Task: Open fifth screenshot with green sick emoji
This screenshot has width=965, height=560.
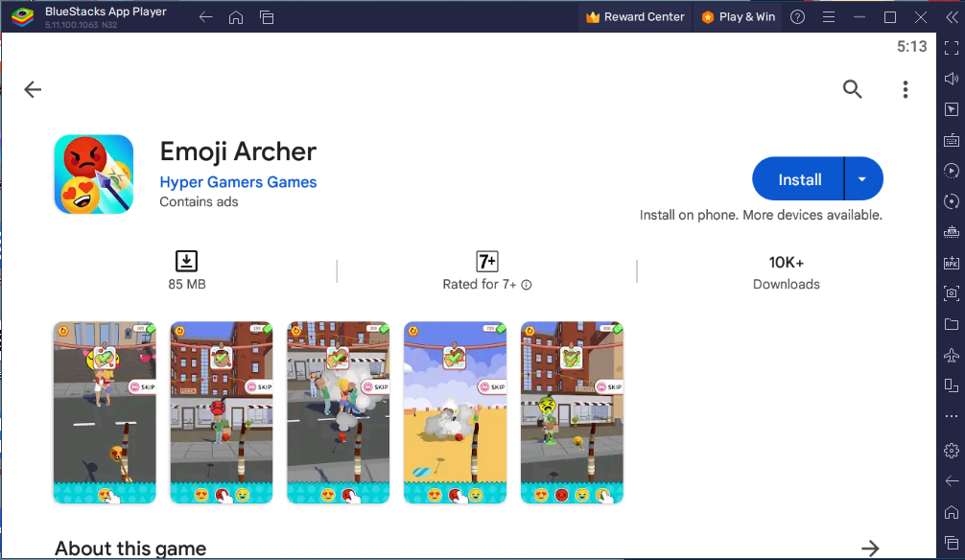Action: [572, 412]
